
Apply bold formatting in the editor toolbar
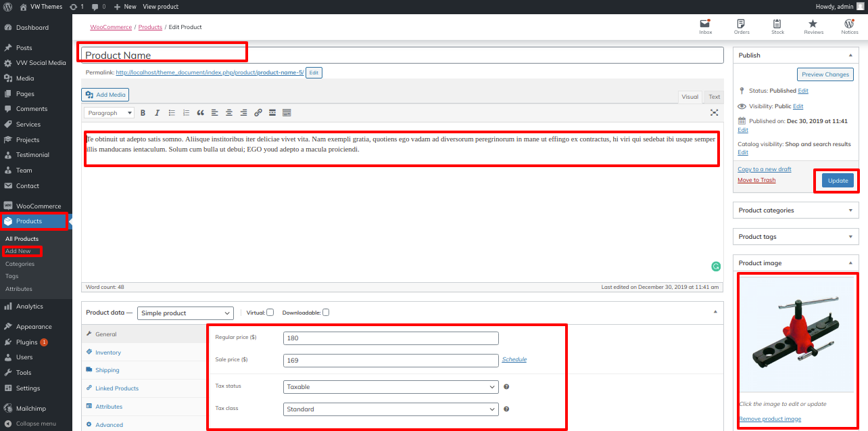tap(143, 113)
